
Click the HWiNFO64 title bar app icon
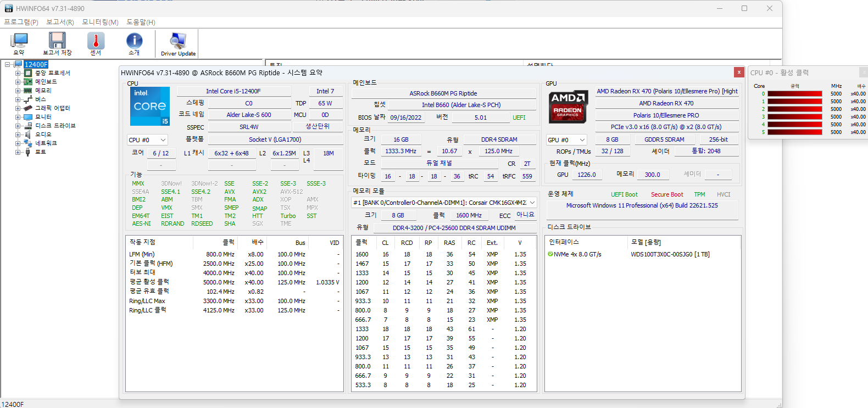9,8
